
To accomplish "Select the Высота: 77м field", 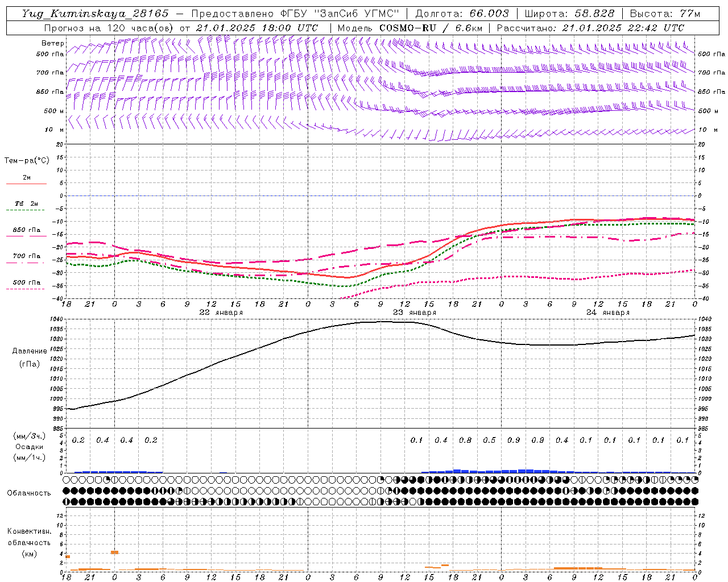I will click(x=665, y=14).
